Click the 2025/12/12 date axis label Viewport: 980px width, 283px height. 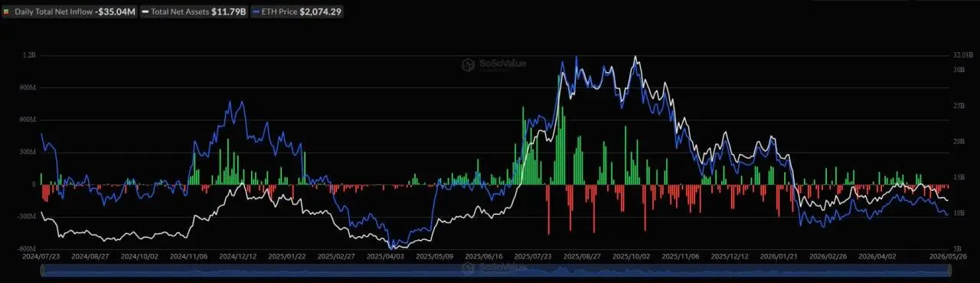point(730,258)
